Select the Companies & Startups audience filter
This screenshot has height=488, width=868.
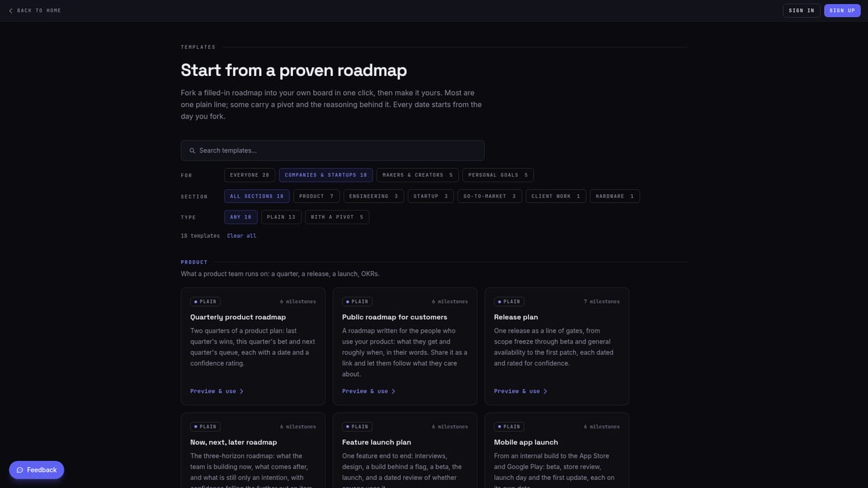[x=325, y=175]
